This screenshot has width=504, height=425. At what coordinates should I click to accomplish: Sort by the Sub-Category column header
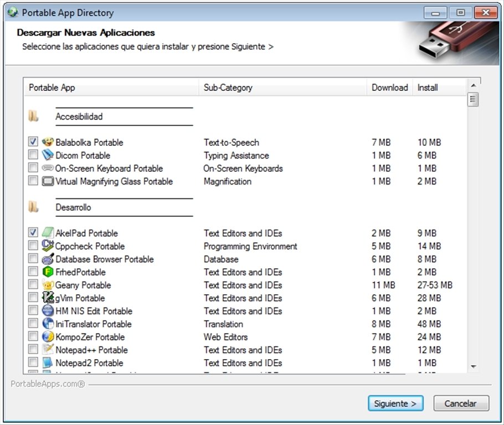(x=283, y=88)
